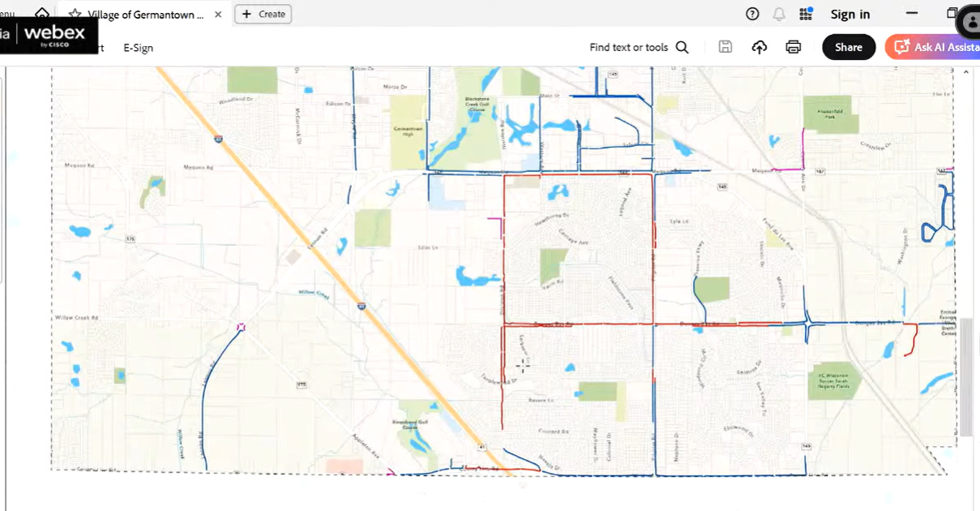Click the Hawthorne Dr street label
The image size is (980, 511).
coord(552,219)
